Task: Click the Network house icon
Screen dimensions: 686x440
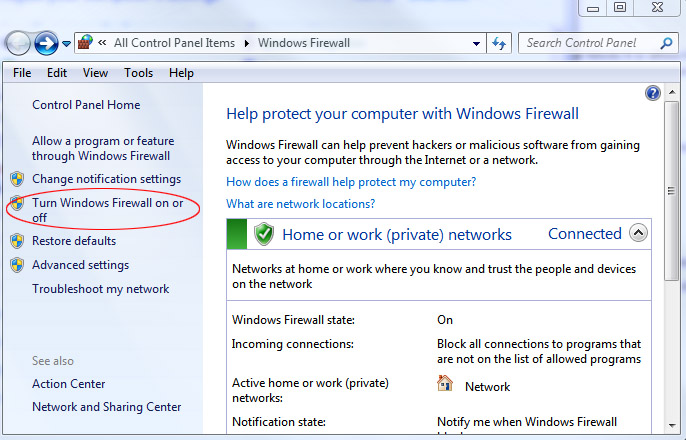Action: [x=445, y=384]
